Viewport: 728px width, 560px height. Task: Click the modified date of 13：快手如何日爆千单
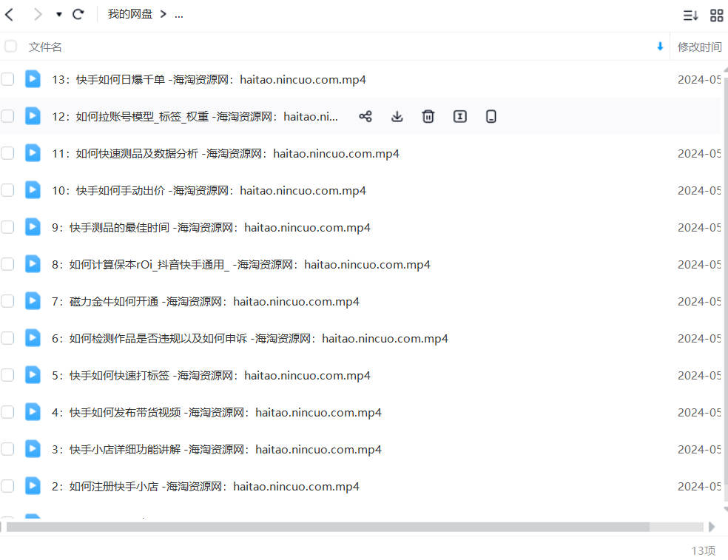[x=699, y=80]
